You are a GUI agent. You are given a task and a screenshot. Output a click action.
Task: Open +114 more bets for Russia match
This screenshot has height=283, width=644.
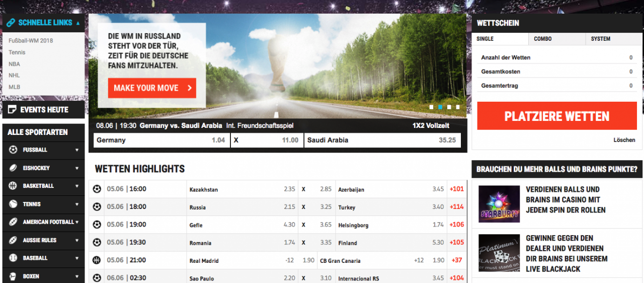pyautogui.click(x=457, y=207)
